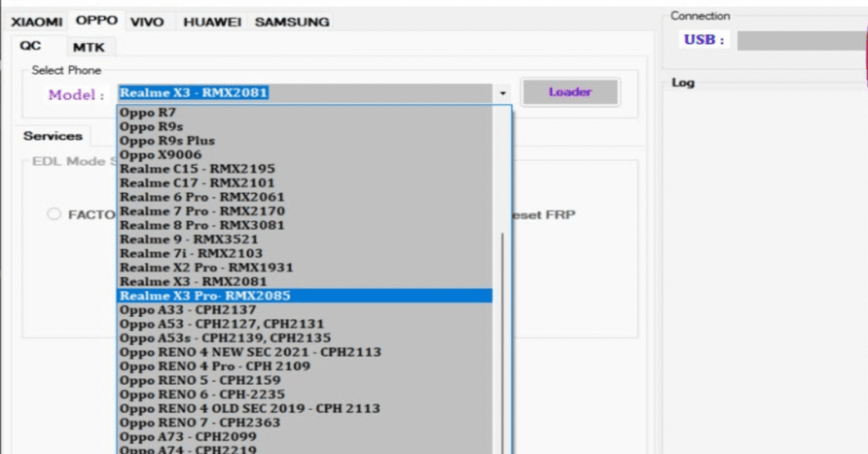The image size is (868, 454).
Task: Pick Oppo RENO 6 - CPH-2235
Action: tap(305, 394)
